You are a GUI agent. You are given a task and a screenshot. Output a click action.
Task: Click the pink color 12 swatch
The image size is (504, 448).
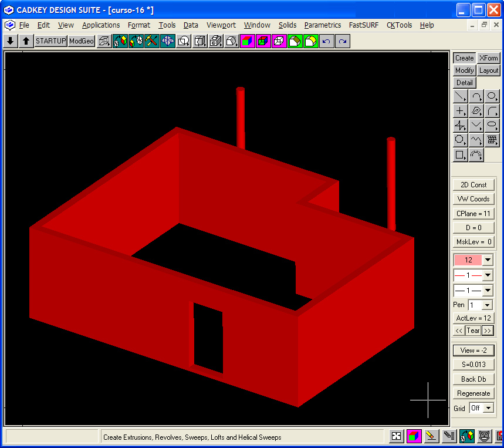pos(468,260)
